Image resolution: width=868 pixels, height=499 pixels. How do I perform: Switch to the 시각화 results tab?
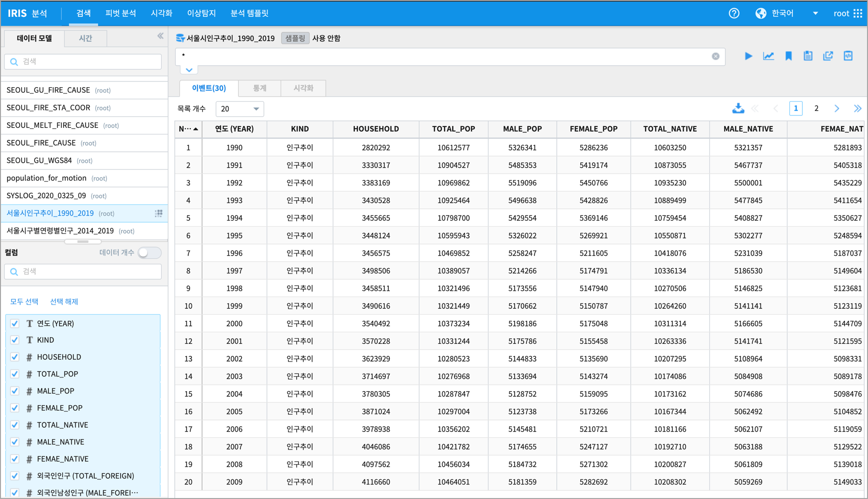click(303, 88)
